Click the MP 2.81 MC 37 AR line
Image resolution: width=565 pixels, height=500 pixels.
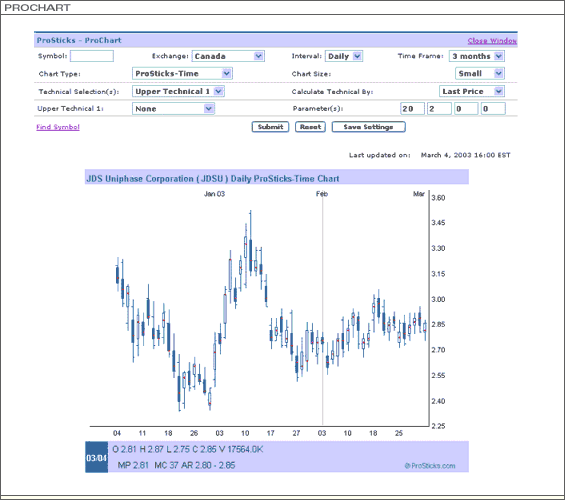click(176, 465)
